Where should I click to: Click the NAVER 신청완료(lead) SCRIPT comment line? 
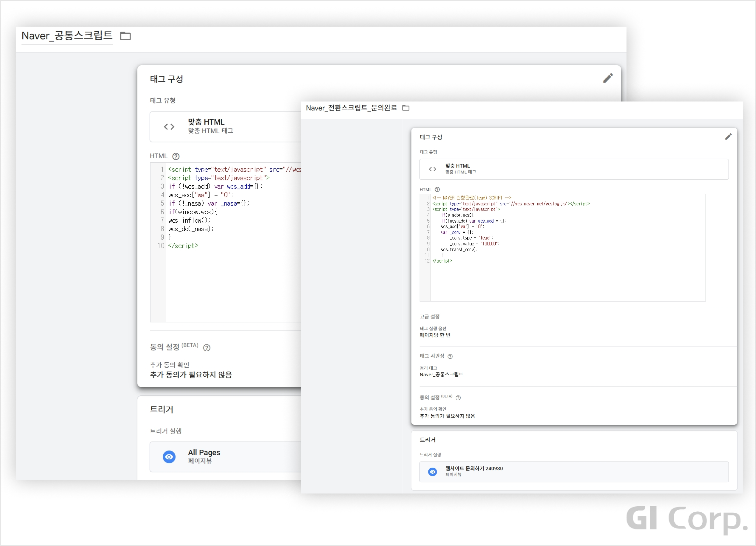click(x=472, y=198)
